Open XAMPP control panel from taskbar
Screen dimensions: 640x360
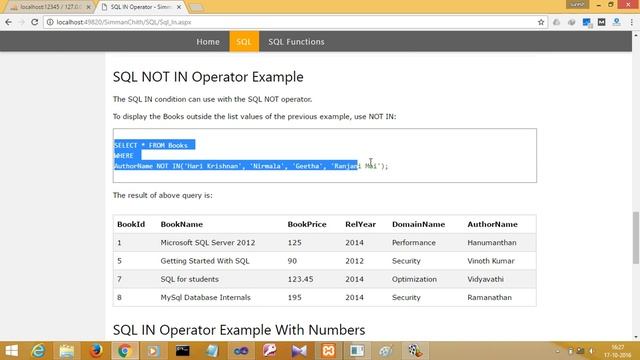click(x=329, y=351)
